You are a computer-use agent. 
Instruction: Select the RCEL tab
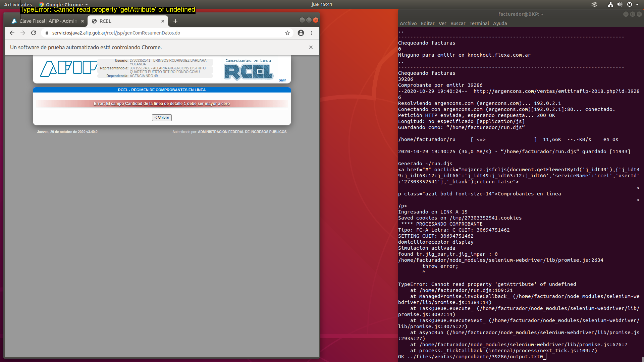(127, 21)
